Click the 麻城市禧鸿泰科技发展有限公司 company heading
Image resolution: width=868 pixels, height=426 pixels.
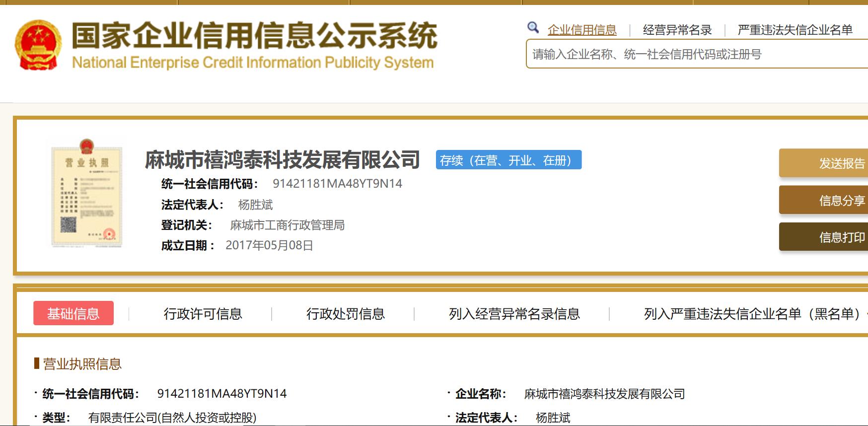282,160
